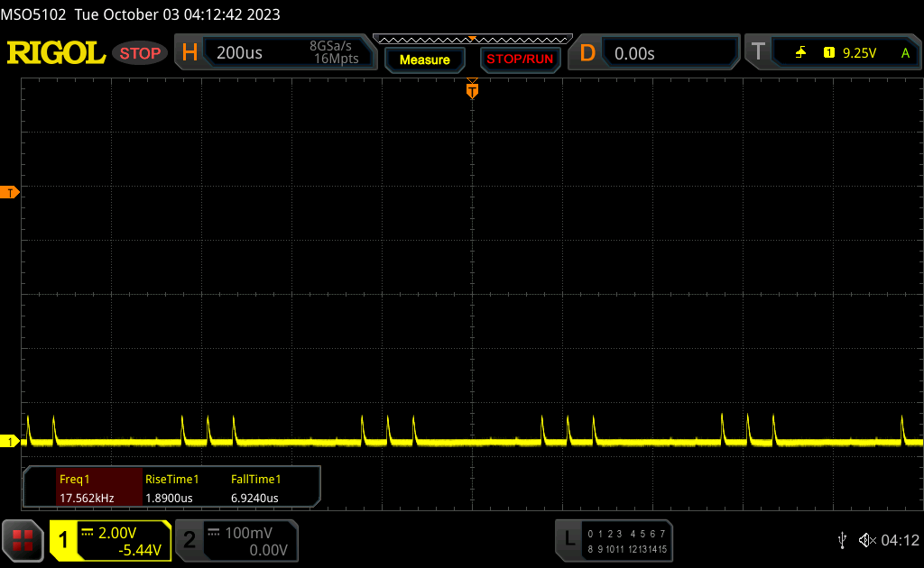Open the delay D icon
The width and height of the screenshot is (924, 568).
point(587,53)
